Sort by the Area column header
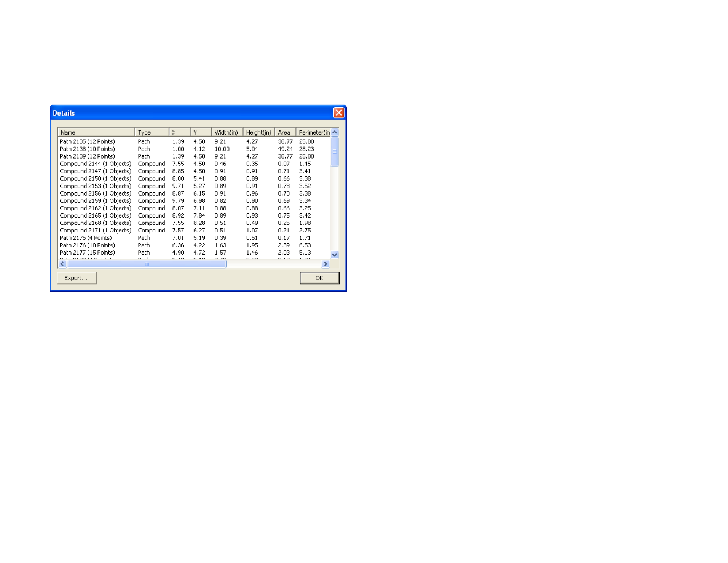 (285, 132)
